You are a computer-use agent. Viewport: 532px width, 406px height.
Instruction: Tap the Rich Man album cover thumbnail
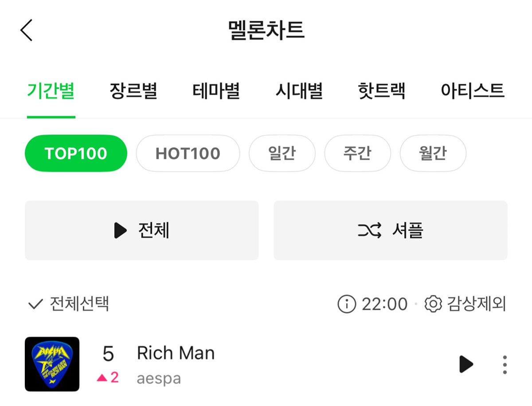(52, 364)
